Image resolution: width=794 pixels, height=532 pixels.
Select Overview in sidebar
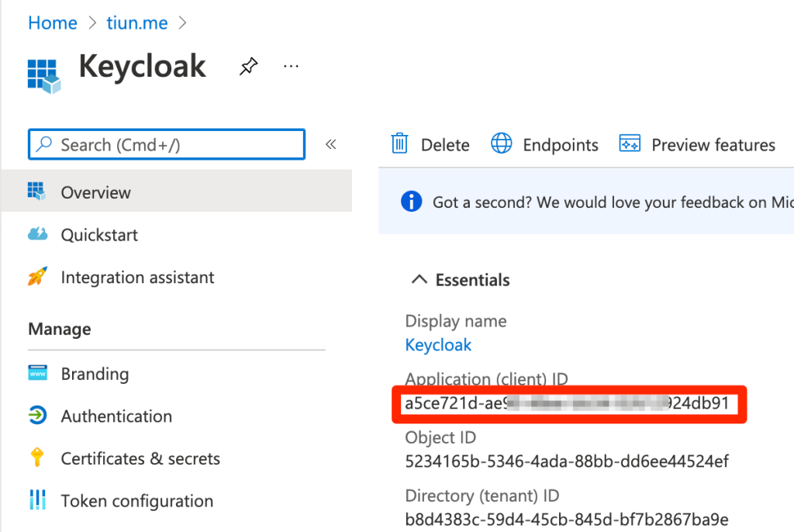tap(176, 191)
